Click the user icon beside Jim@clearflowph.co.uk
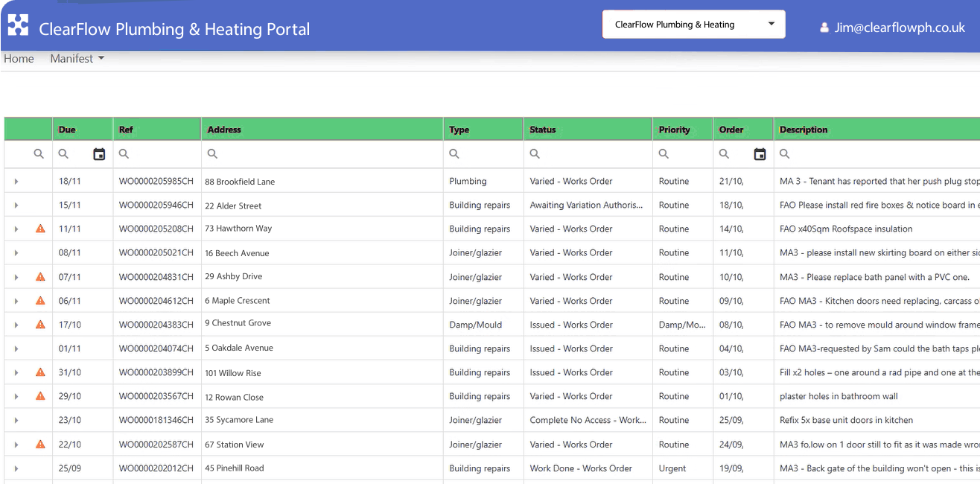The height and width of the screenshot is (484, 980). (x=824, y=28)
